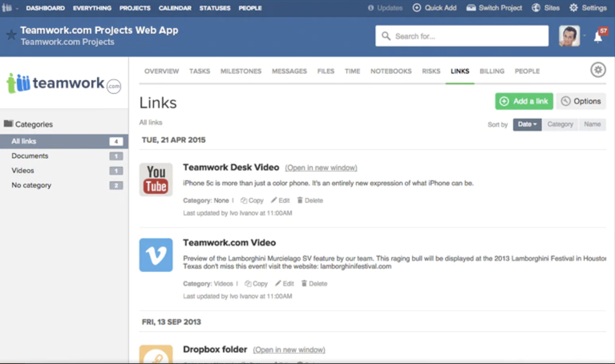This screenshot has width=615, height=364.
Task: Copy the Teamwork.com Video link
Action: pos(256,283)
